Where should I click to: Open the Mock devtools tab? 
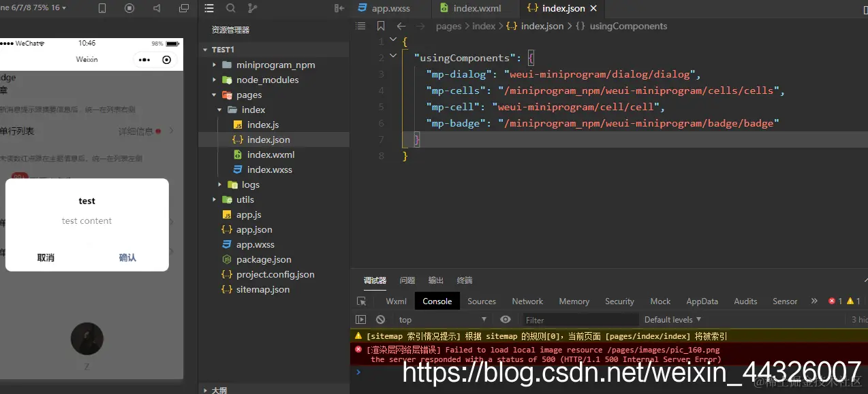click(x=660, y=301)
